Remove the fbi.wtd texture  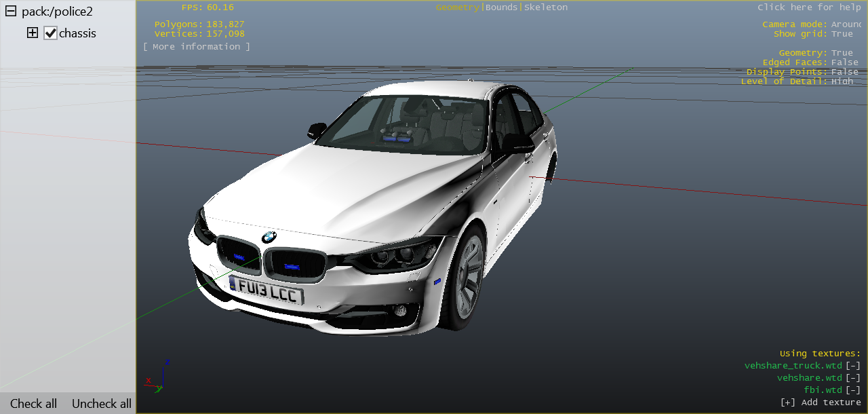(852, 390)
